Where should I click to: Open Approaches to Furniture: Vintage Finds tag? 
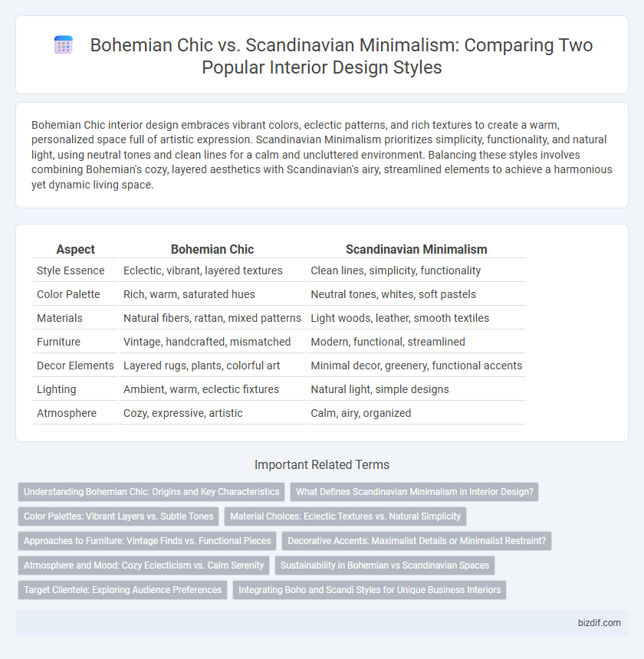coord(147,540)
